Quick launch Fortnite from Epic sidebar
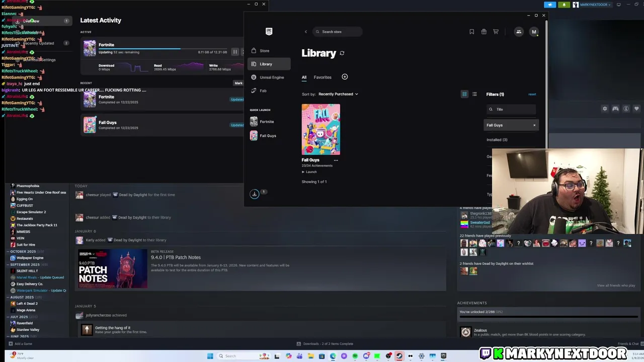Screen dimensions: 644x362 (269, 122)
